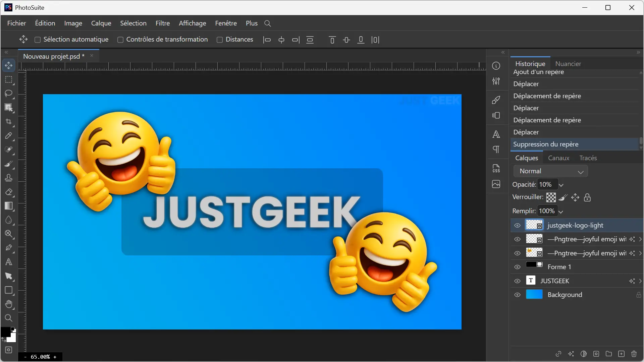Hide the justgeek-logo-light layer
This screenshot has height=362, width=644.
(517, 226)
